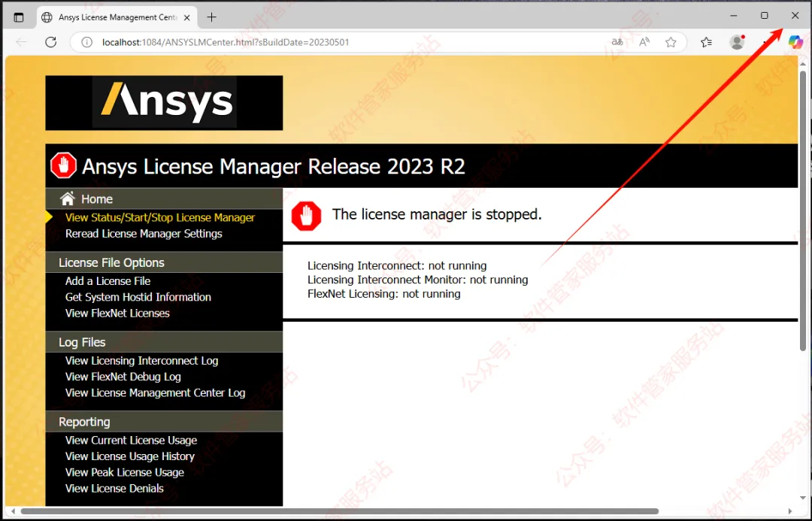Open View Current License Usage
Viewport: 812px width, 521px height.
coord(131,441)
